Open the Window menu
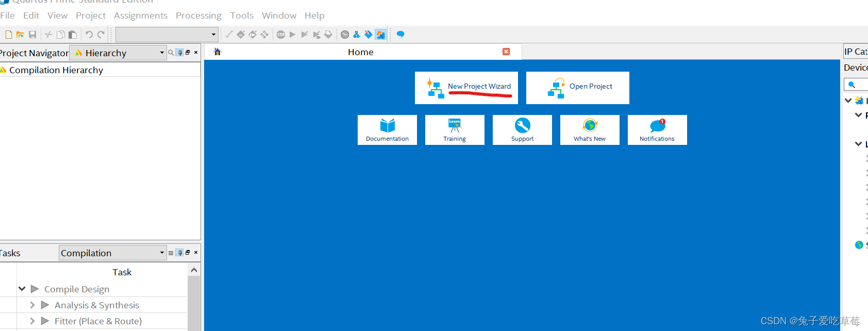 (x=279, y=15)
